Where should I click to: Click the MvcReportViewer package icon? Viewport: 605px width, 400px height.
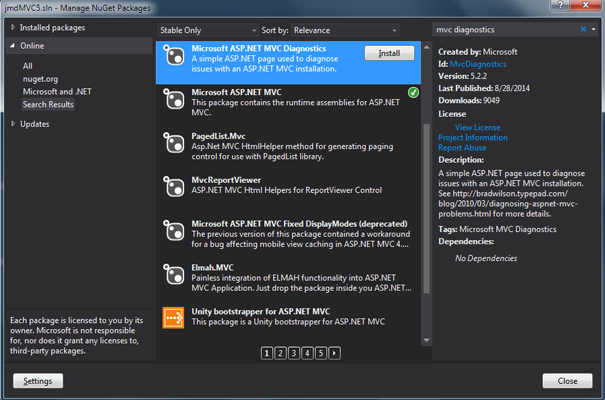174,186
